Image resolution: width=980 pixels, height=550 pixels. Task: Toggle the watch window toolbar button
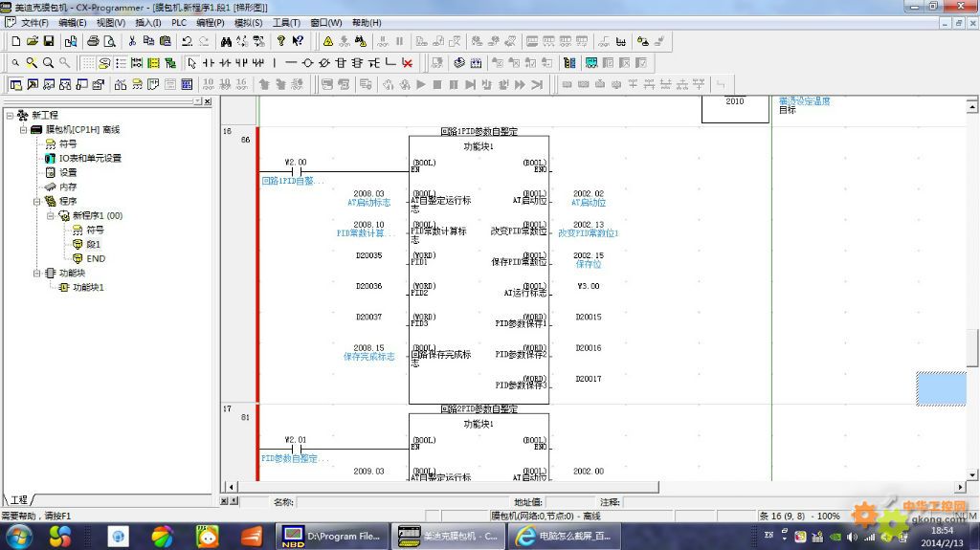click(49, 84)
